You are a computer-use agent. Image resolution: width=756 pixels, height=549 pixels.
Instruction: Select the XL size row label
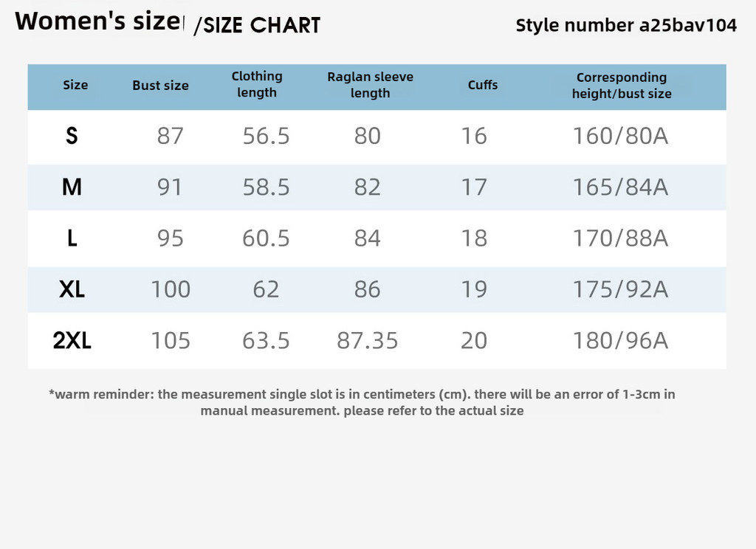(72, 289)
